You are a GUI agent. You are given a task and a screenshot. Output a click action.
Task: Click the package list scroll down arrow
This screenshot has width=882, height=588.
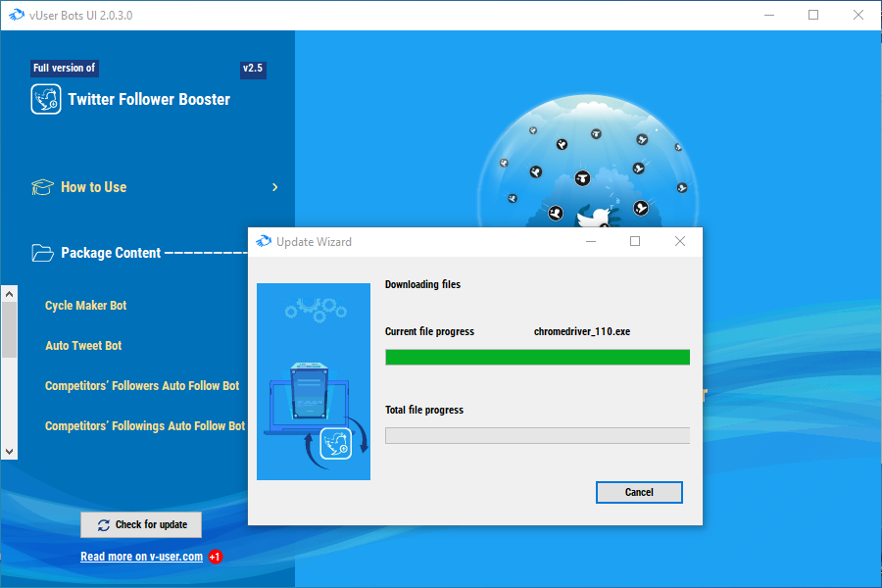[x=9, y=451]
